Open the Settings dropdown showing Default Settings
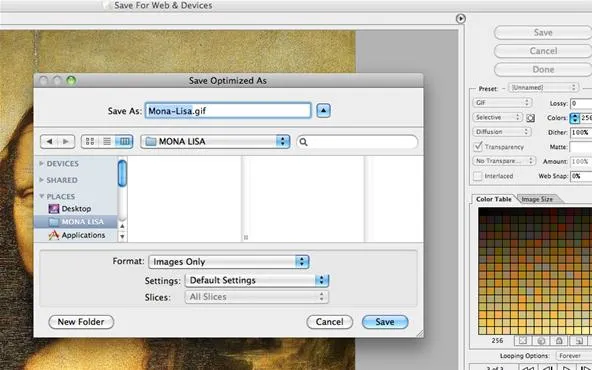The height and width of the screenshot is (370, 592). [257, 280]
